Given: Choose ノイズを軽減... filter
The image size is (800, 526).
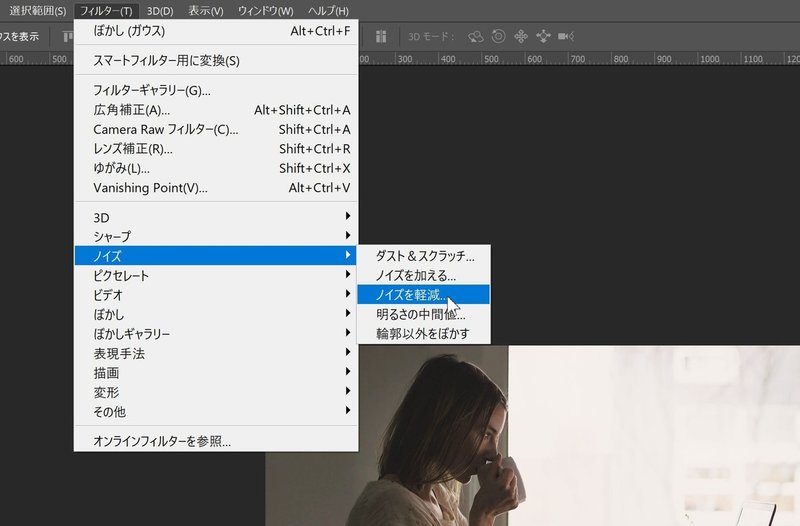Looking at the screenshot, I should [423, 294].
